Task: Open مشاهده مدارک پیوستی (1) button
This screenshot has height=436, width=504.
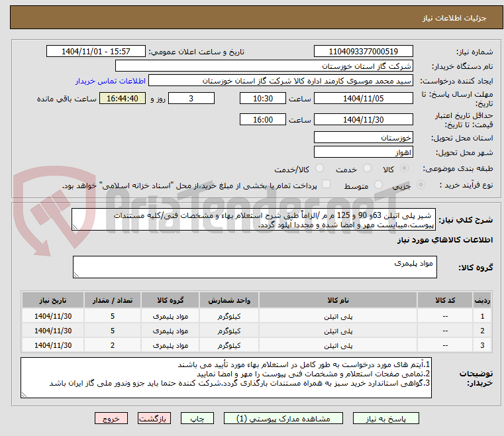Action: point(283,418)
